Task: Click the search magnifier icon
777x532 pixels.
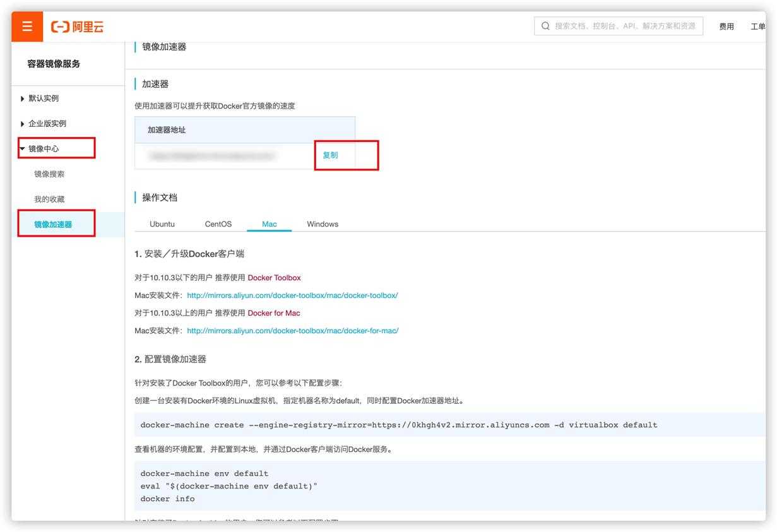Action: [x=545, y=26]
